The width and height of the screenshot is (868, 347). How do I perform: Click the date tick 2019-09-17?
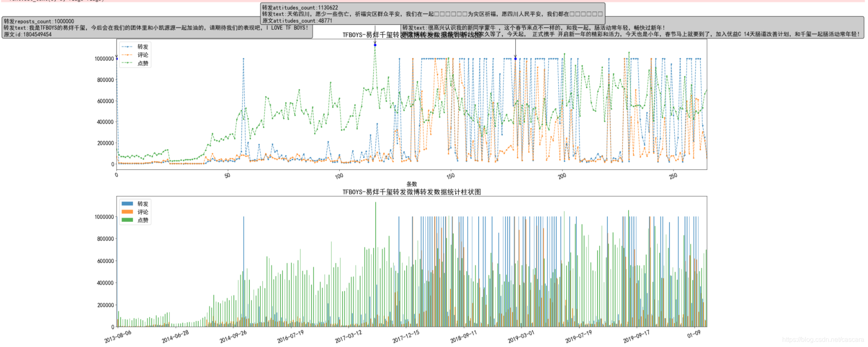point(636,337)
